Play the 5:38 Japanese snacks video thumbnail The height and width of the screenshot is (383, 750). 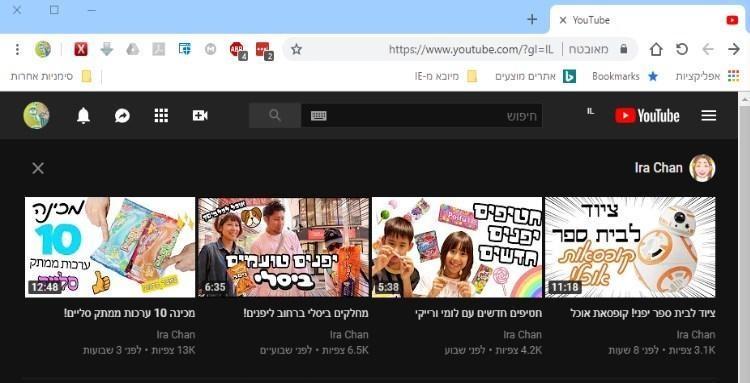[x=457, y=247]
